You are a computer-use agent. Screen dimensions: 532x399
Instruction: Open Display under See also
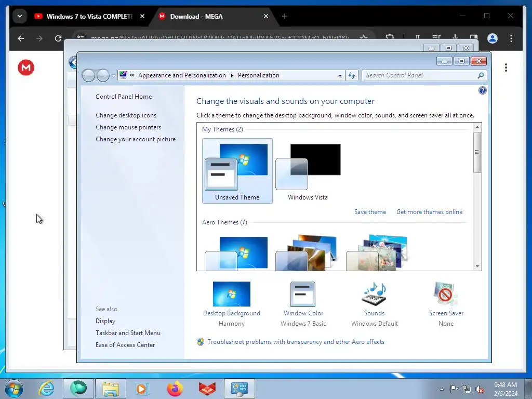coord(105,321)
